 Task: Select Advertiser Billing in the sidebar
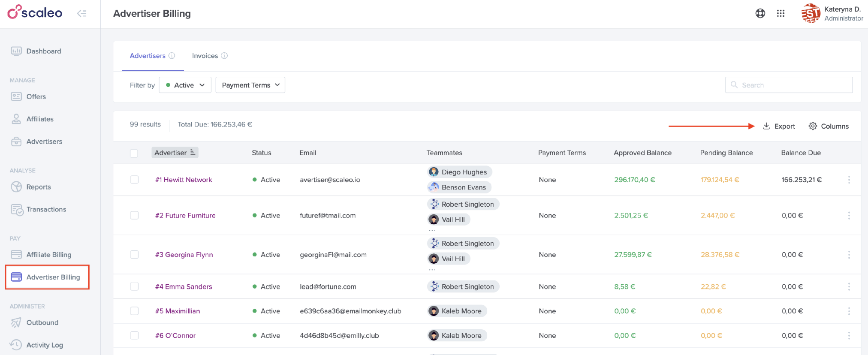(47, 277)
